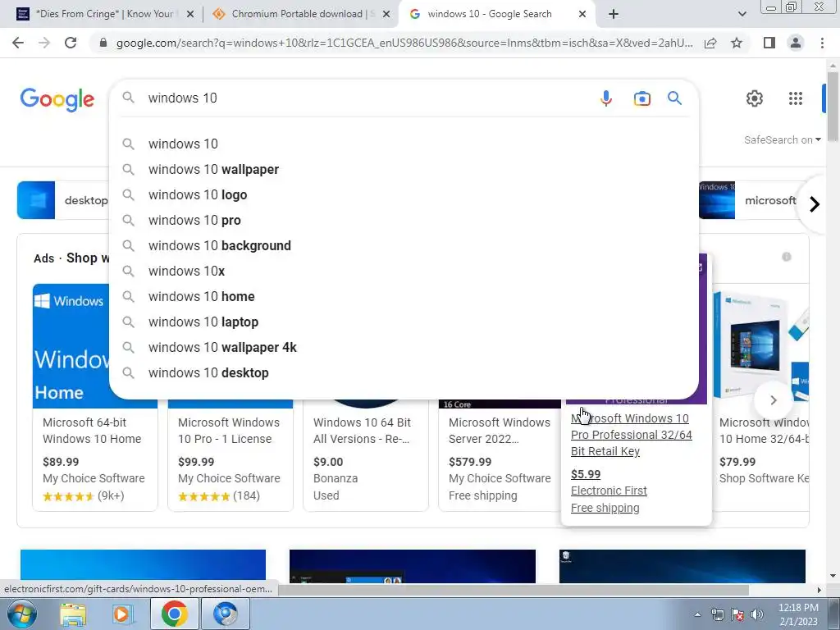
Task: Choose suggestion 'windows 10 pro'
Action: 404,220
